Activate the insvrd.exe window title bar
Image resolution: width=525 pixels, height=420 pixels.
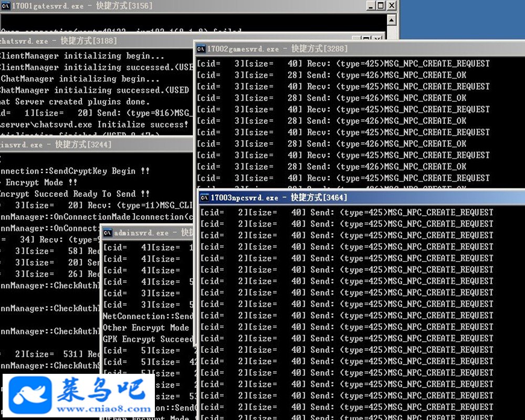[97, 145]
